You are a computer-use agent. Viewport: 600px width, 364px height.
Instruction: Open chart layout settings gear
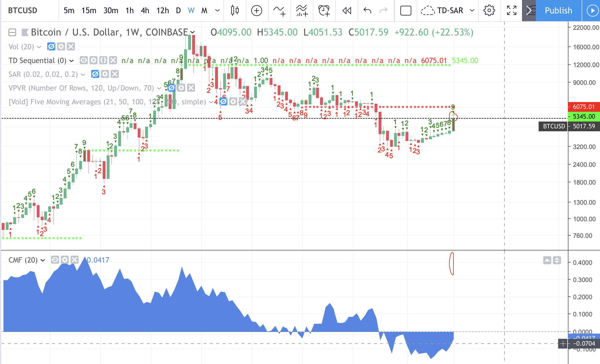tap(489, 11)
